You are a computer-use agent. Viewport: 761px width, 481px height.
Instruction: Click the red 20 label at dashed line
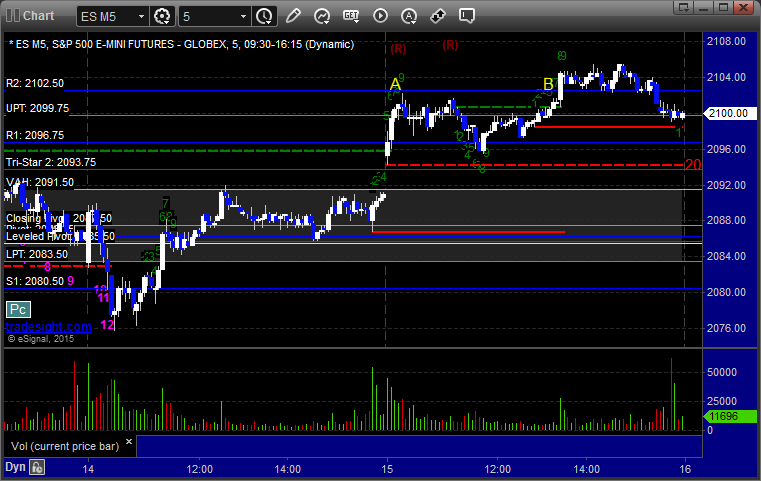pyautogui.click(x=693, y=165)
